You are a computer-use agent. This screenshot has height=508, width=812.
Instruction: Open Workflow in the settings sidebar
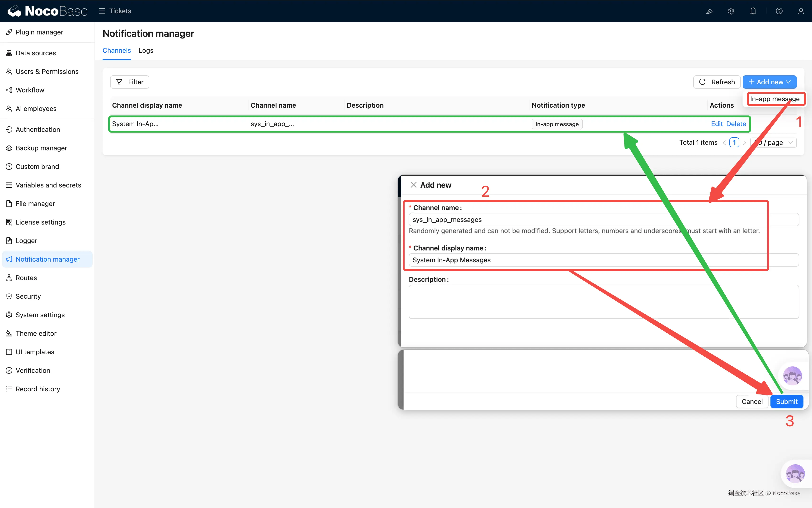click(x=30, y=90)
